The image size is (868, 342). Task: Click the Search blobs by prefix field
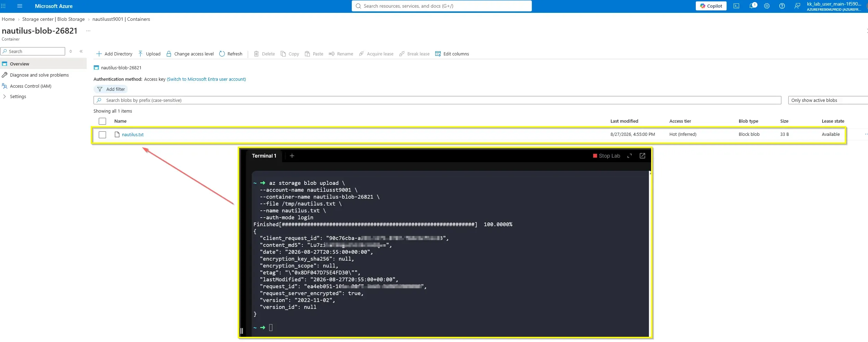[437, 100]
